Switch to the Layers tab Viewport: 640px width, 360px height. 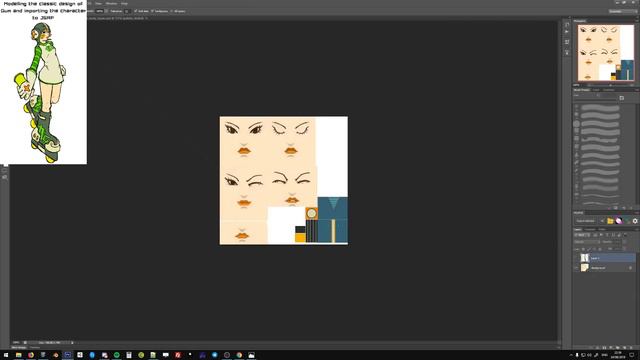point(578,229)
